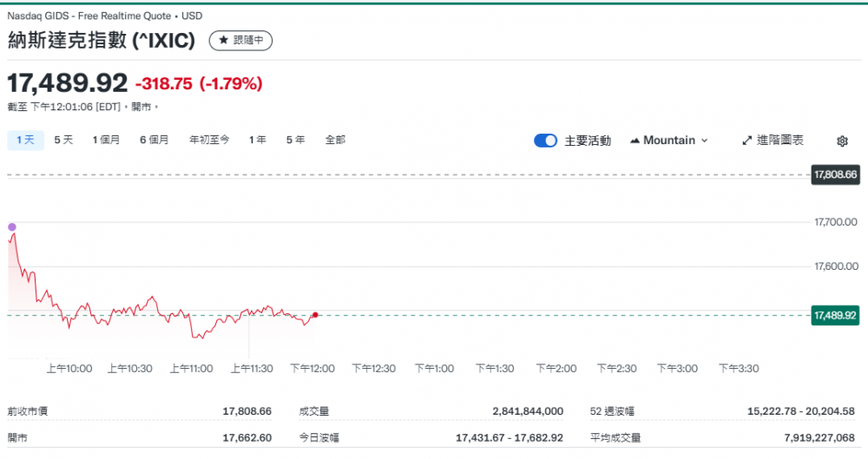Open chart settings with the gear icon
Viewport: 868px width, 459px height.
point(841,141)
